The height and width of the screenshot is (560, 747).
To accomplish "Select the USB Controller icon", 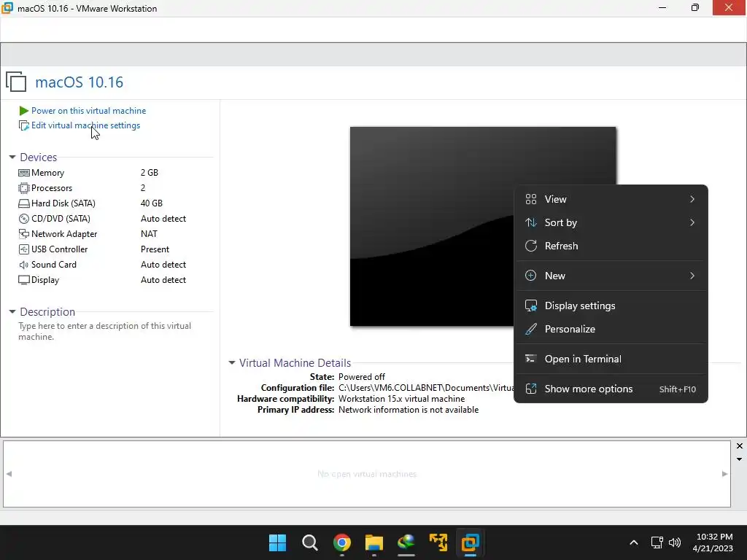I will (24, 249).
